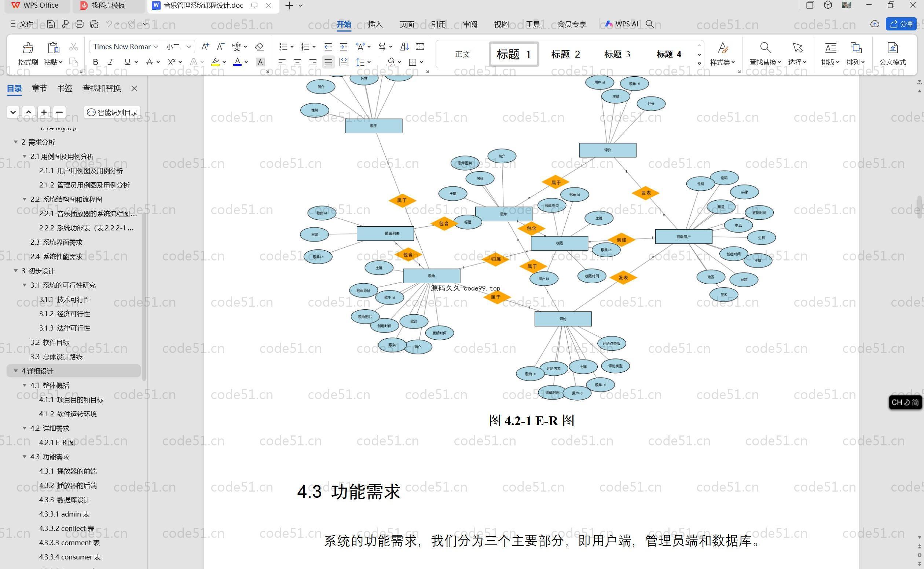924x569 pixels.
Task: Click the Select (选择) arrow tool
Action: pyautogui.click(x=797, y=54)
